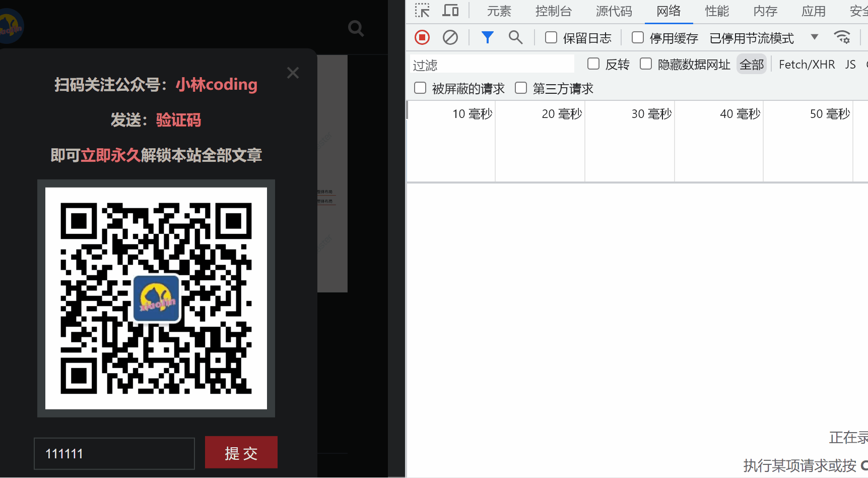Toggle the network filter funnel icon
Screen dimensions: 868x478
tap(487, 37)
